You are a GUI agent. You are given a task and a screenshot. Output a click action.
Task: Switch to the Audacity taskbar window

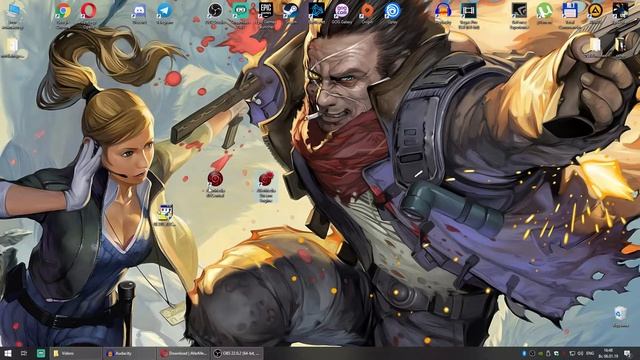pos(129,353)
